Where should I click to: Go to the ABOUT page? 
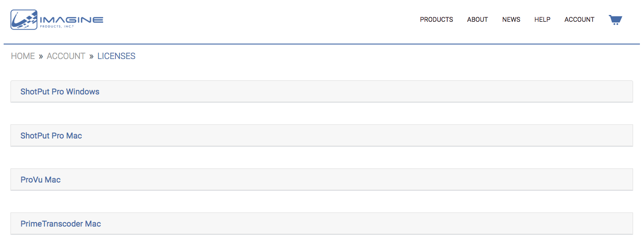pyautogui.click(x=477, y=20)
